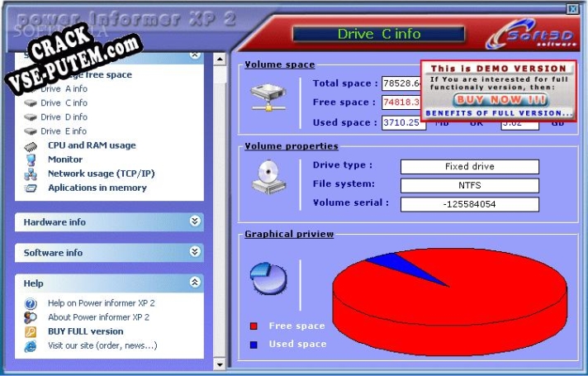This screenshot has height=376, width=588.
Task: Click the Network usage computers icon
Action: tap(31, 174)
